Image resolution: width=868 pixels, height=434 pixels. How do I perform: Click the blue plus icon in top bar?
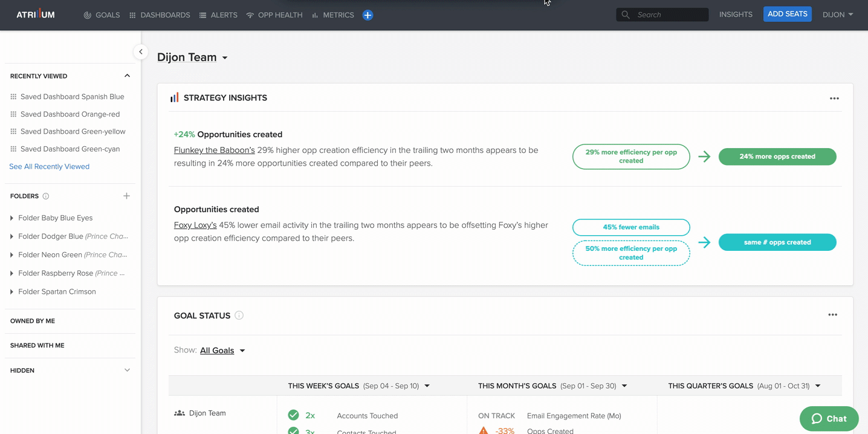point(368,15)
